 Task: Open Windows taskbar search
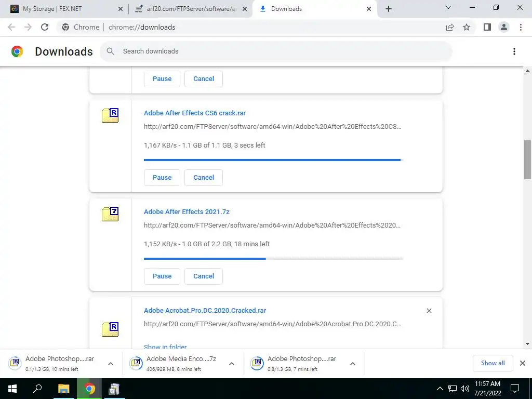37,389
